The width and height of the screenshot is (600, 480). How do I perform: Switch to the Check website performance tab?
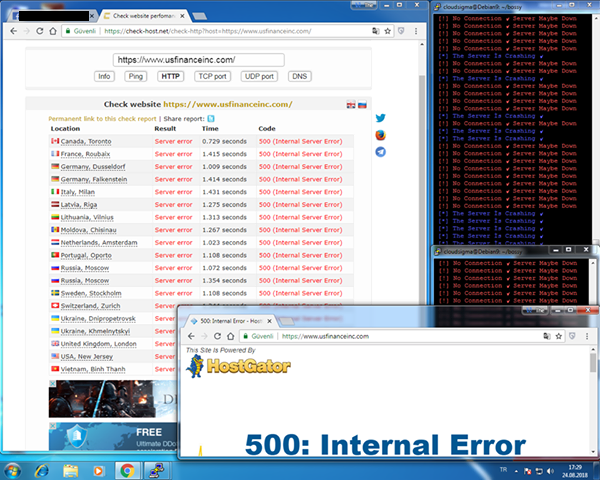[146, 16]
